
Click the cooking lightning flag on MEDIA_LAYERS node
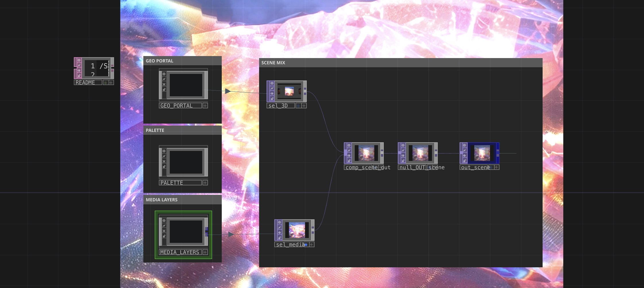point(164,225)
